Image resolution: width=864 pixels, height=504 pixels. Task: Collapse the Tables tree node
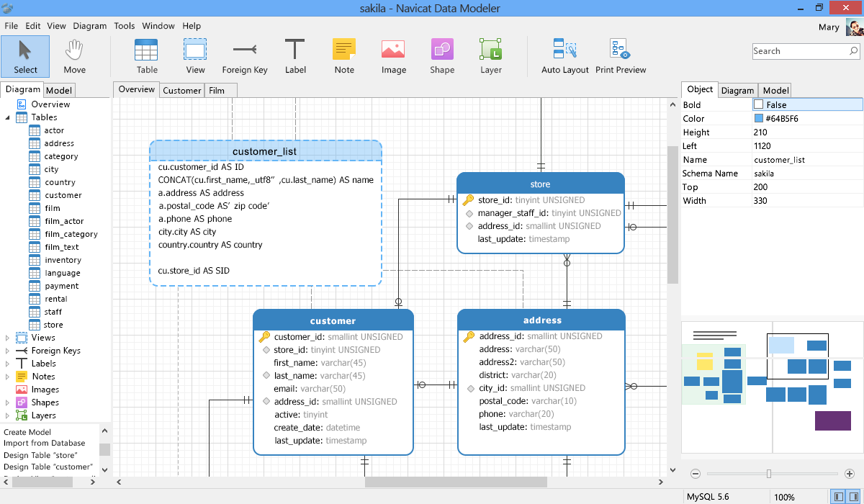coord(8,117)
